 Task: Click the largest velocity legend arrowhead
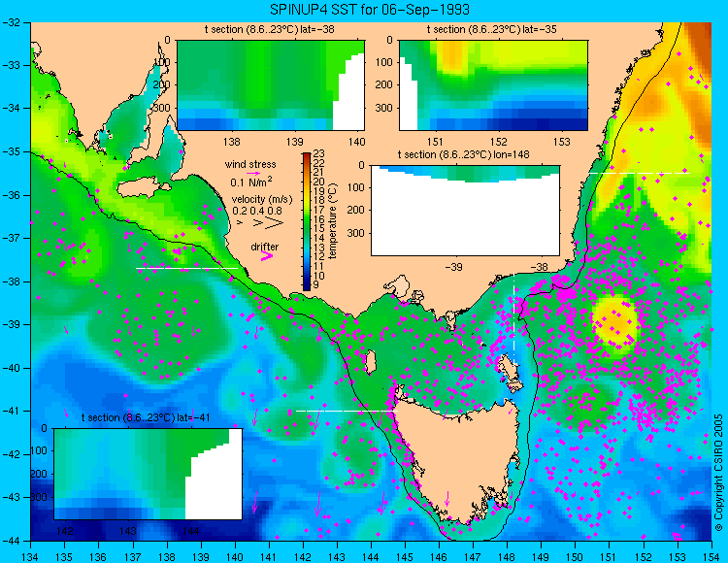[274, 223]
